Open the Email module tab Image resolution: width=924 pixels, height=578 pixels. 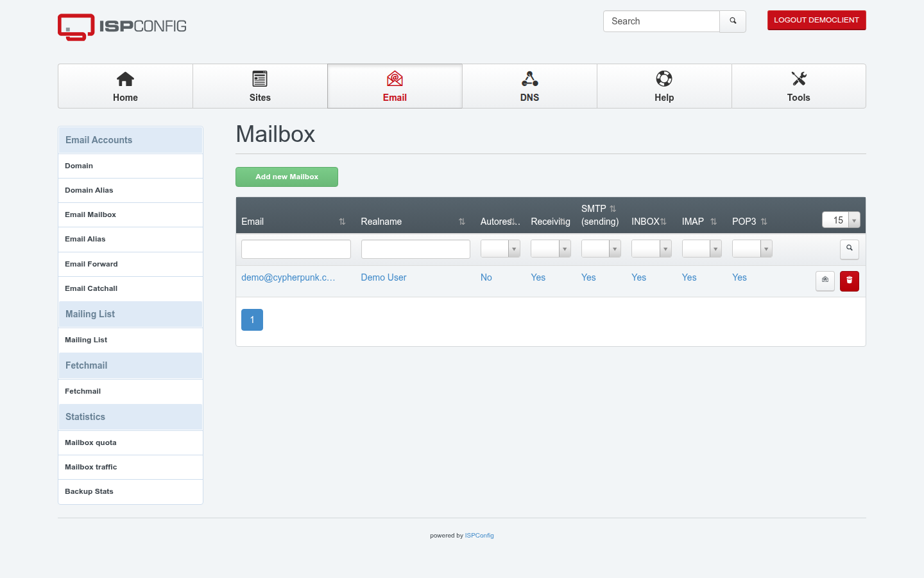[395, 86]
